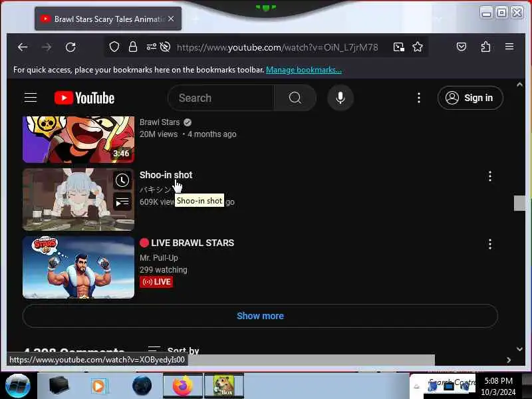The height and width of the screenshot is (399, 532).
Task: Add Shoo-in shot to Watch later clock icon
Action: coord(122,180)
